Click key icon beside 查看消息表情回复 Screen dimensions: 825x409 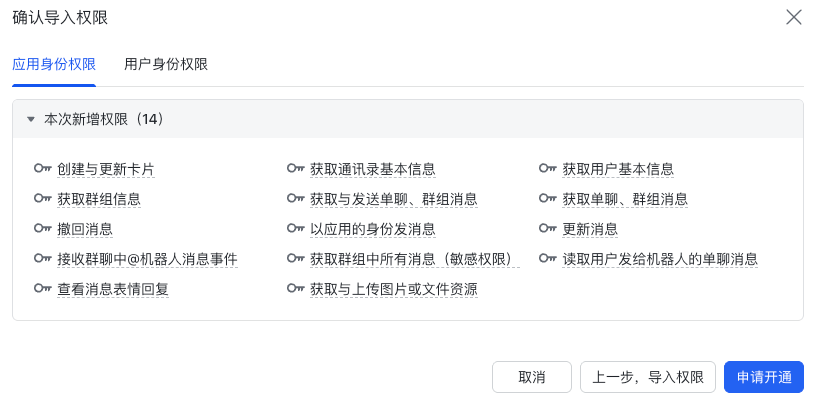(x=42, y=289)
